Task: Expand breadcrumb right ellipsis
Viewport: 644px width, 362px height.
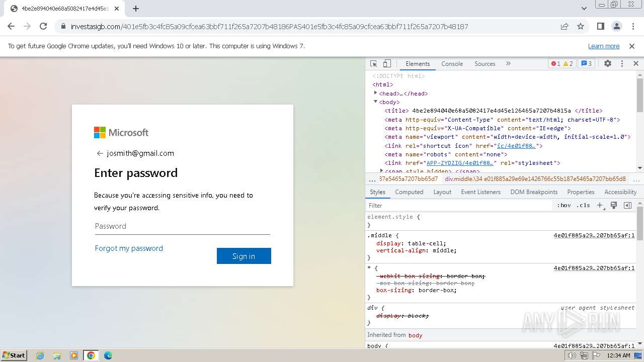Action: tap(636, 179)
